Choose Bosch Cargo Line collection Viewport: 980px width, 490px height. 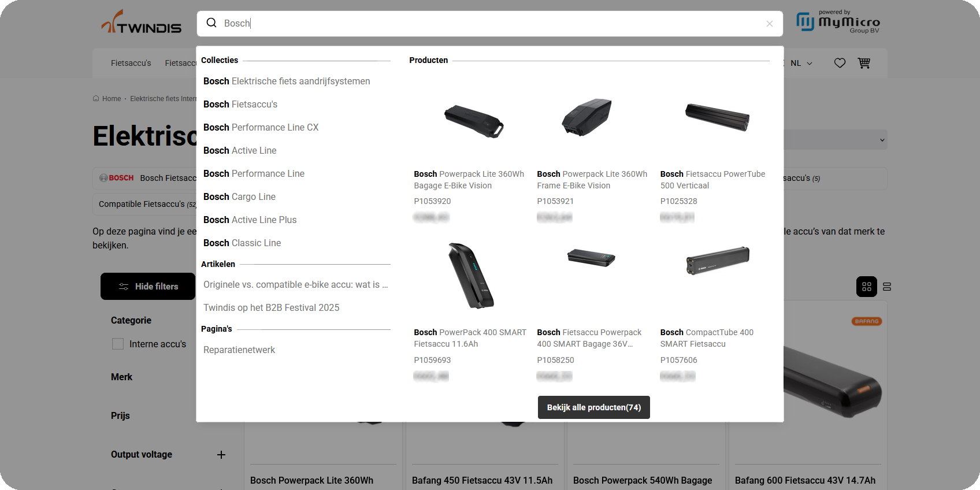click(239, 196)
